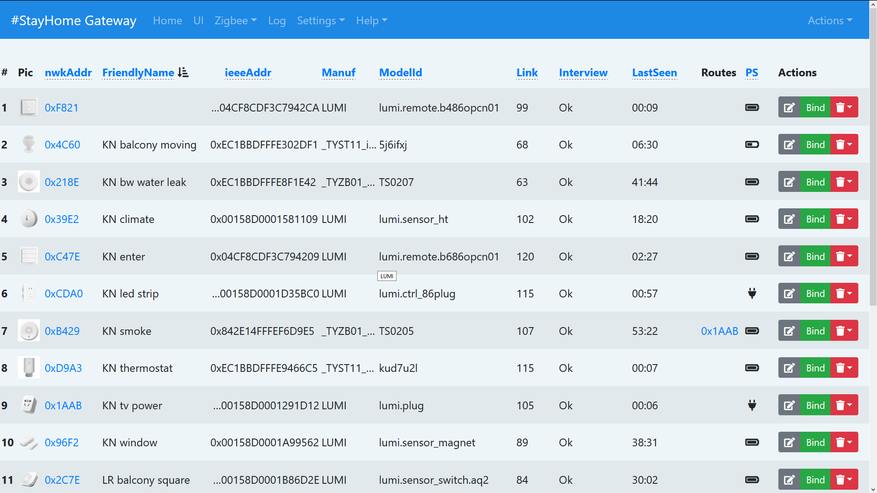Bind the KN window device

pyautogui.click(x=815, y=442)
